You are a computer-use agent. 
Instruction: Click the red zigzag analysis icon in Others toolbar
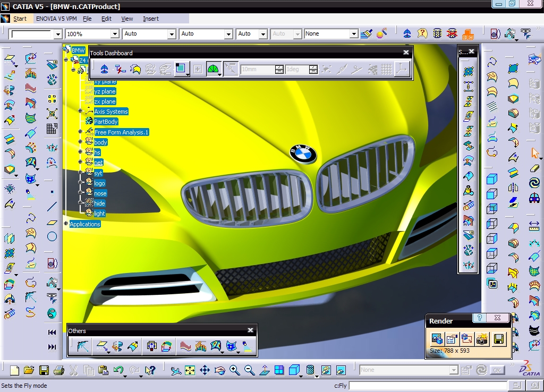pos(185,346)
